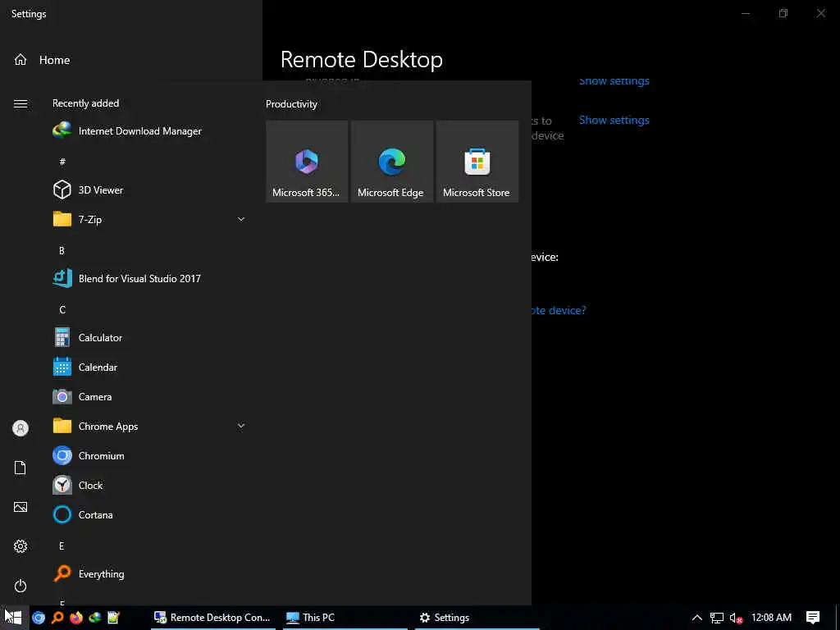Click the 'E' letter header in app list
This screenshot has width=840, height=630.
click(62, 546)
